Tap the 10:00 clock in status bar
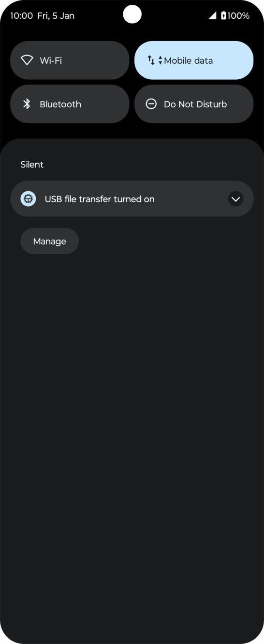The image size is (264, 644). [x=21, y=15]
